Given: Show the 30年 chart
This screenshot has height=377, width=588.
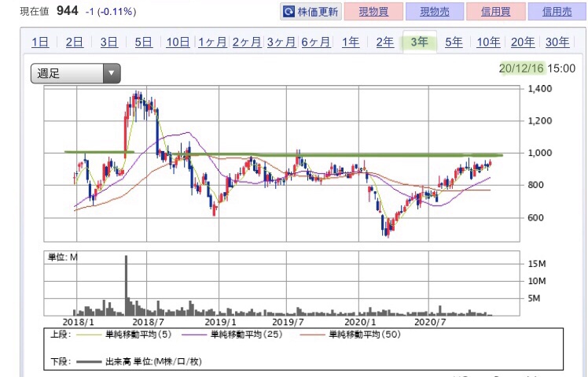Looking at the screenshot, I should tap(557, 42).
